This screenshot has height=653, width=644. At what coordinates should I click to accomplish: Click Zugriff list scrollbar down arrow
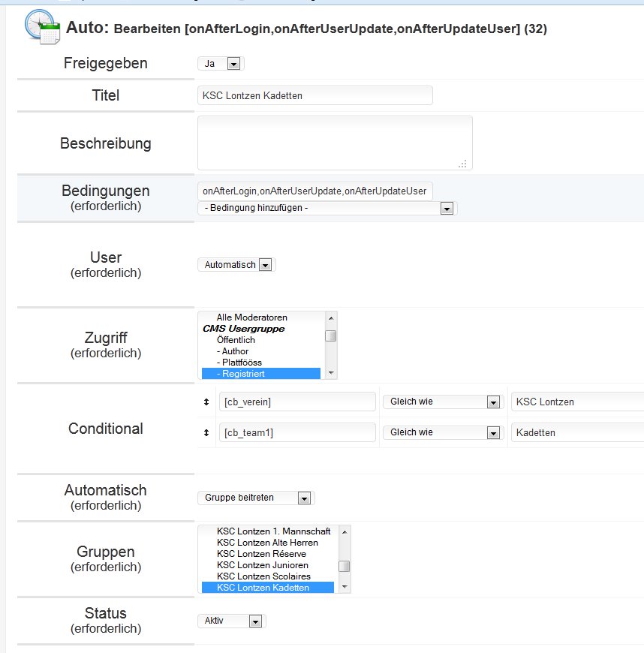coord(331,373)
